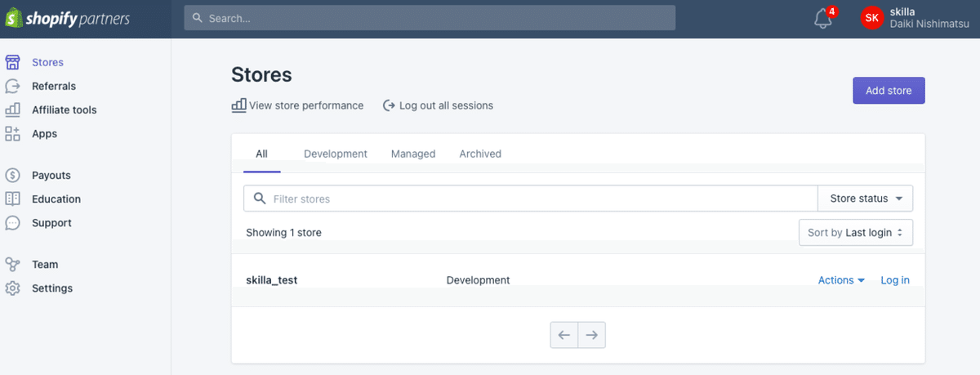Open the Sort by Last login selector
Image resolution: width=980 pixels, height=375 pixels.
[x=855, y=233]
